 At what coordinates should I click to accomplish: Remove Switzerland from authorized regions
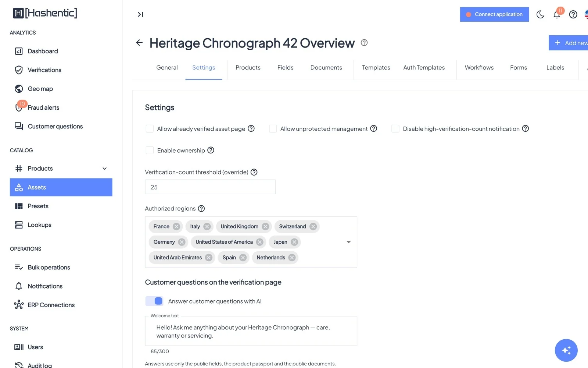[313, 226]
